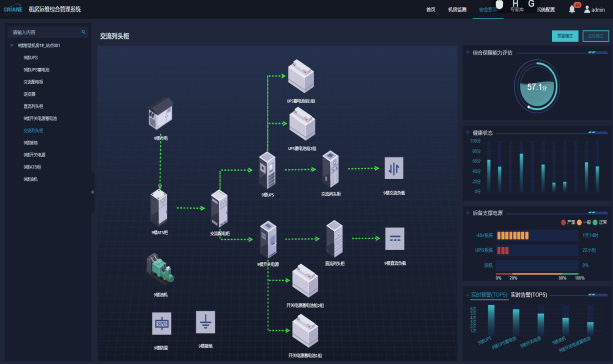Select the bottom switching-power battery icon
The image size is (613, 364).
click(305, 331)
